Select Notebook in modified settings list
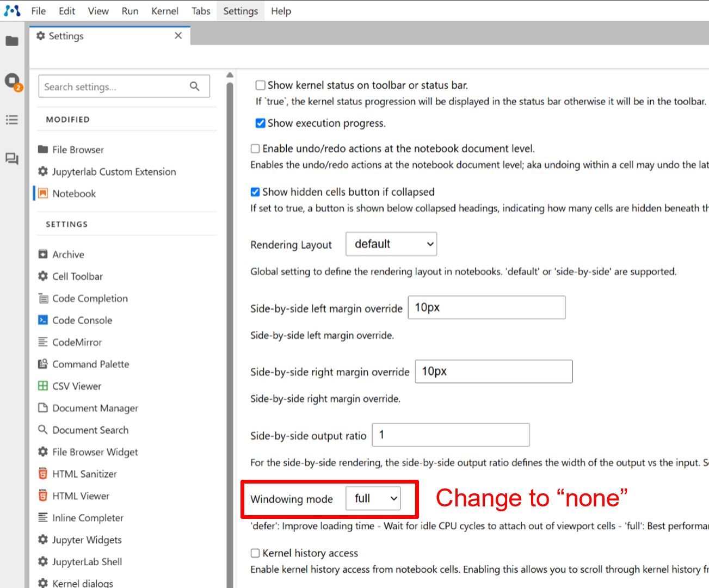The image size is (709, 588). coord(74,194)
